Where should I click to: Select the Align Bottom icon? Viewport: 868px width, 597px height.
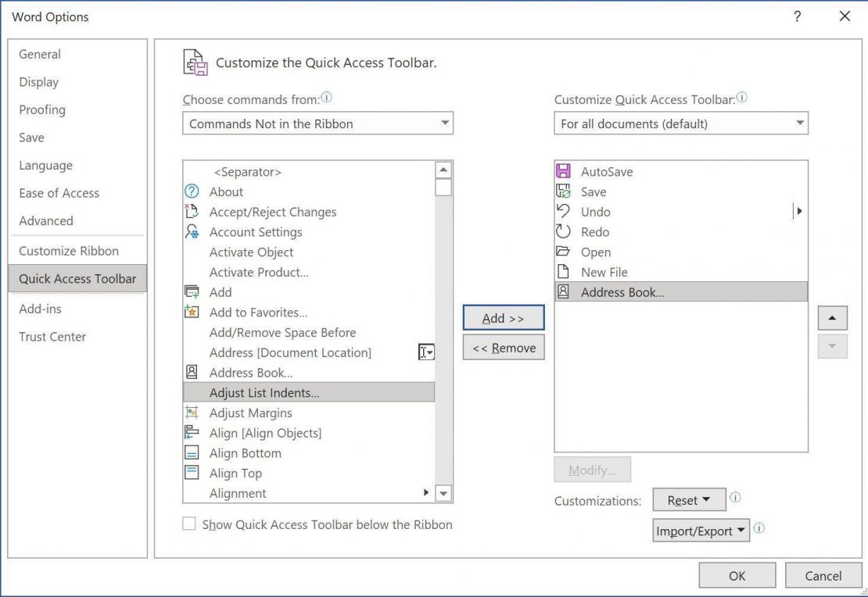pos(192,452)
